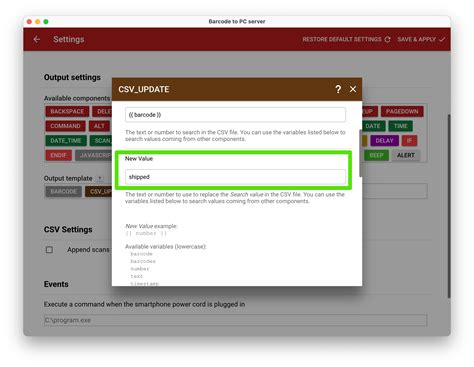
Task: Click 'number' in available variables list
Action: point(140,269)
